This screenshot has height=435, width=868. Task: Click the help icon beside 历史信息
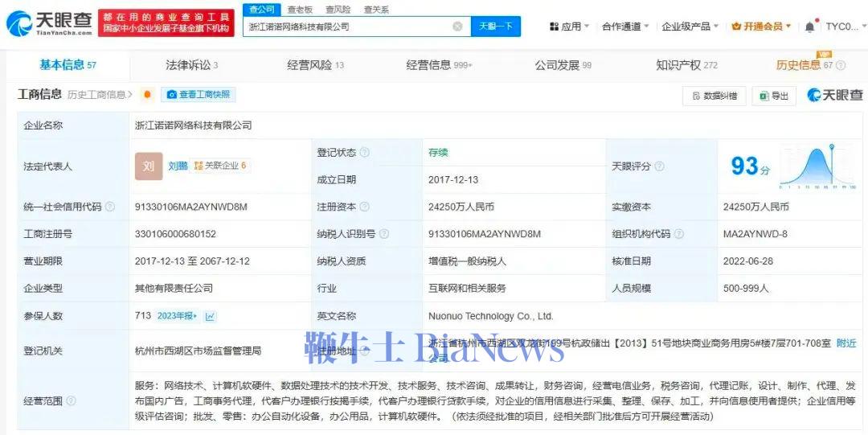pyautogui.click(x=841, y=65)
